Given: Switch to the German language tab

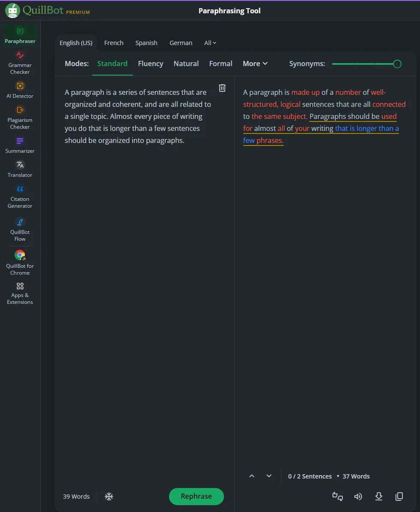Looking at the screenshot, I should click(x=181, y=43).
